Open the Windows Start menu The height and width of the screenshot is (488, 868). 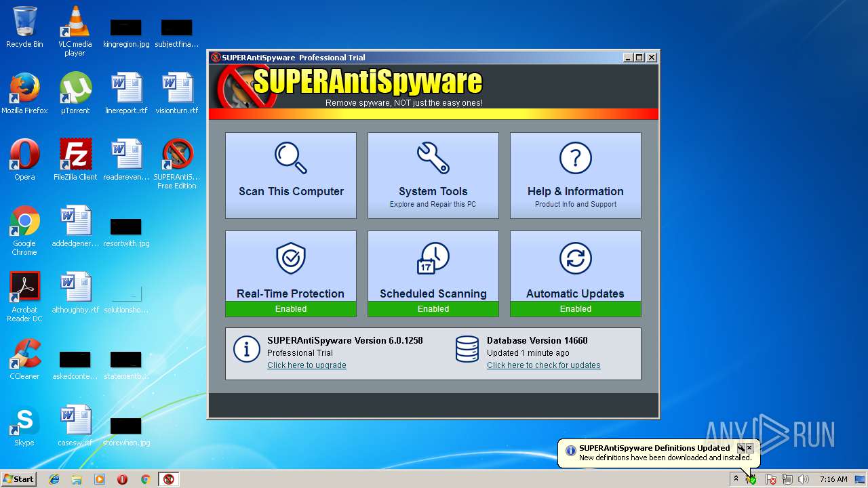(19, 479)
